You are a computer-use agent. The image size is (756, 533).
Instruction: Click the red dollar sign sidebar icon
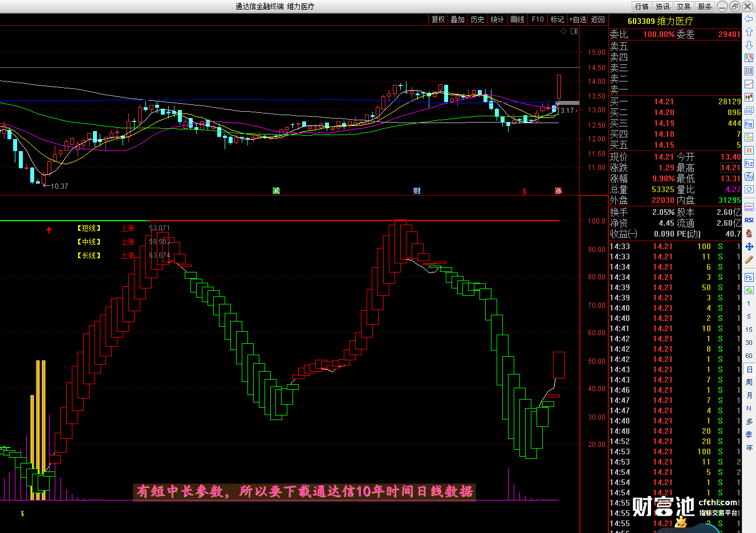[749, 233]
